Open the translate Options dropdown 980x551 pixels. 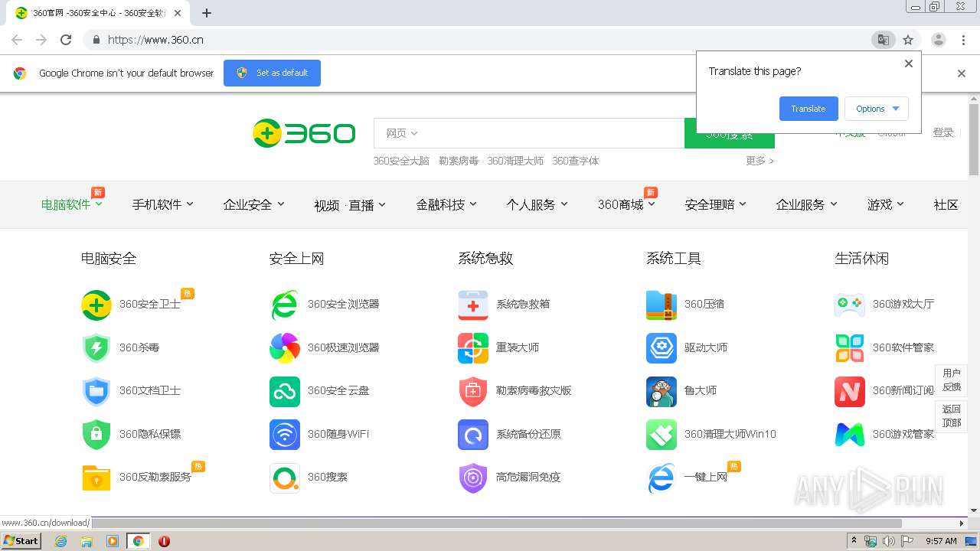pyautogui.click(x=877, y=109)
